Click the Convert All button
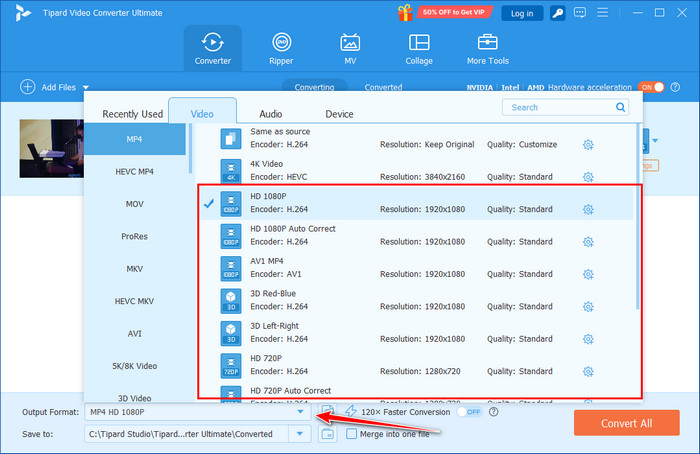Image resolution: width=700 pixels, height=454 pixels. click(x=626, y=423)
